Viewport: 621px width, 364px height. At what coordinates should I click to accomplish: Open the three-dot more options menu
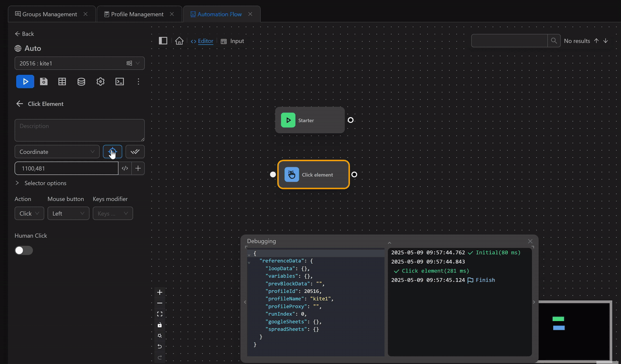139,81
